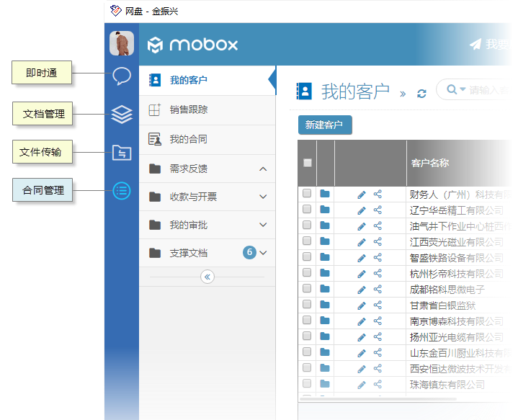
Task: Select 我的客户 in the side menu
Action: click(x=207, y=80)
